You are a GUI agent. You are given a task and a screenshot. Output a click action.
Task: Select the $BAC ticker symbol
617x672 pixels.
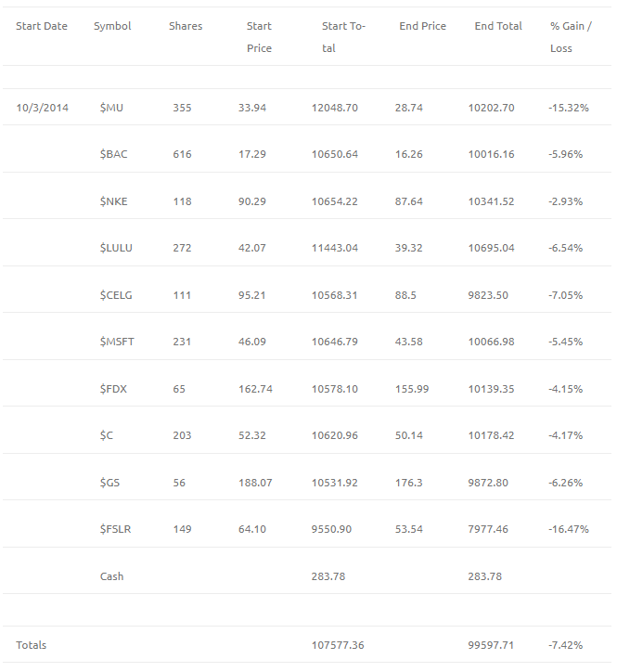click(113, 154)
